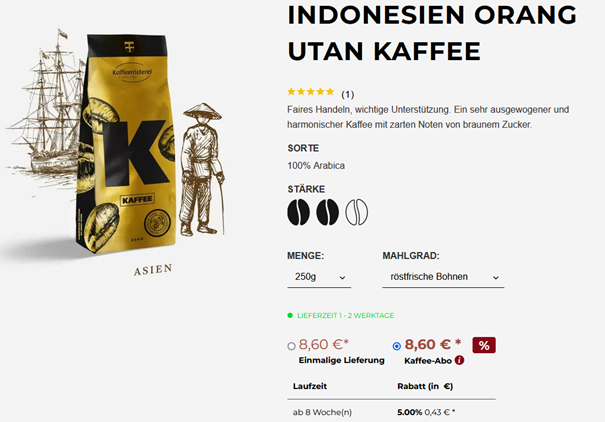Choose the Einmalige Lieferung label option

pyautogui.click(x=341, y=360)
